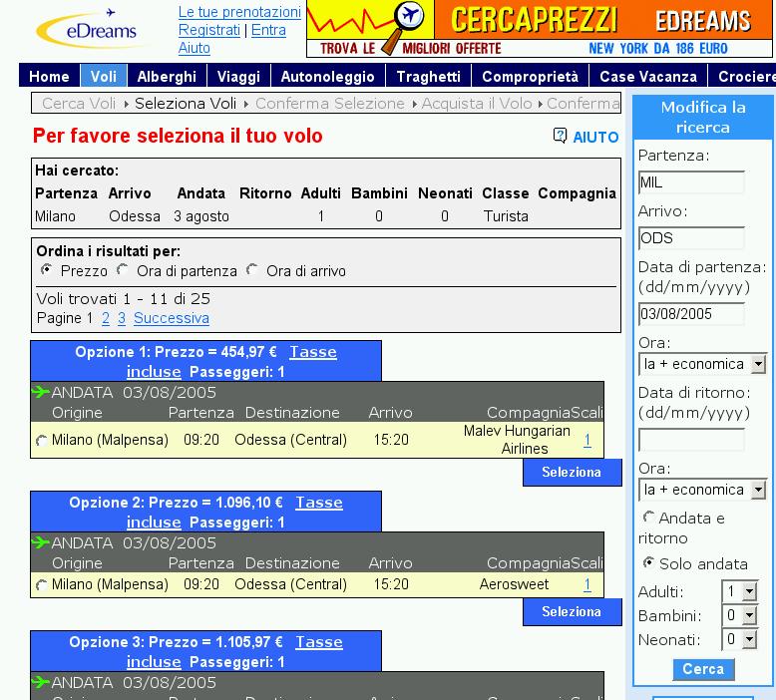
Task: Select Malev Hungarian Airlines flight radio button
Action: point(41,441)
